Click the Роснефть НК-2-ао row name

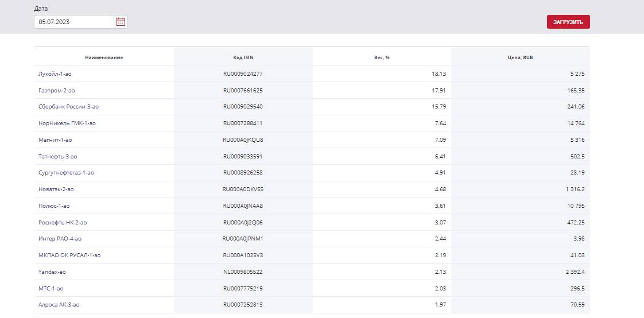point(63,222)
